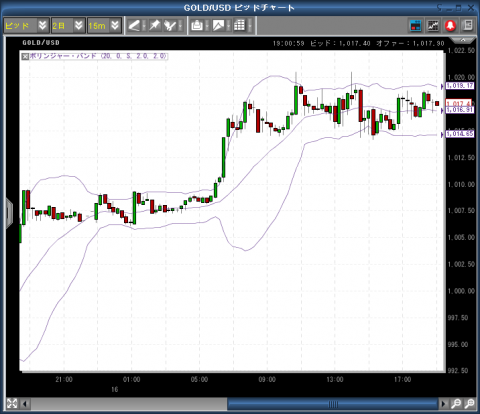Click the ボリンジャー・バンド indicator label
Image resolution: width=480 pixels, height=414 pixels.
(98, 56)
